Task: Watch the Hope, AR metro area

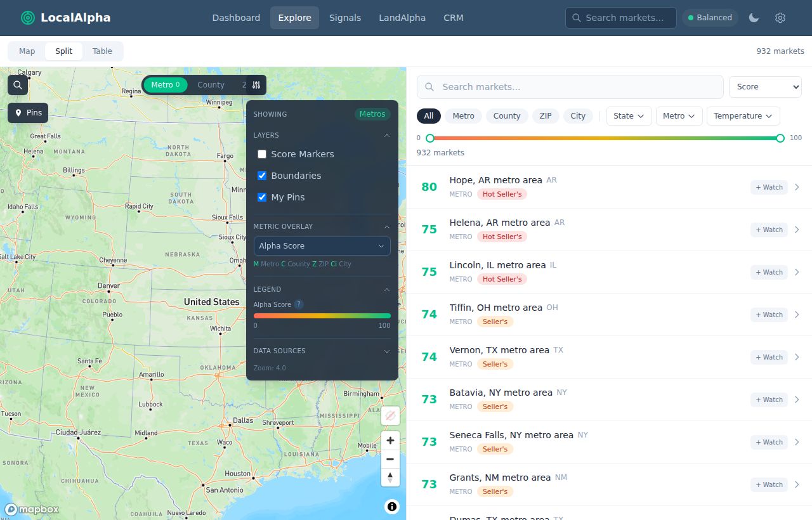Action: coord(769,187)
